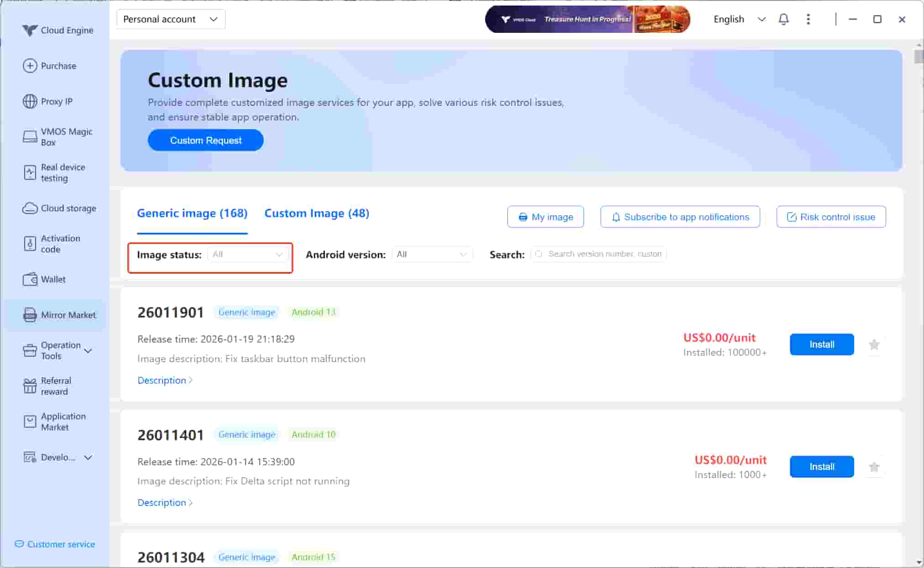
Task: Open the Image status dropdown
Action: click(248, 255)
